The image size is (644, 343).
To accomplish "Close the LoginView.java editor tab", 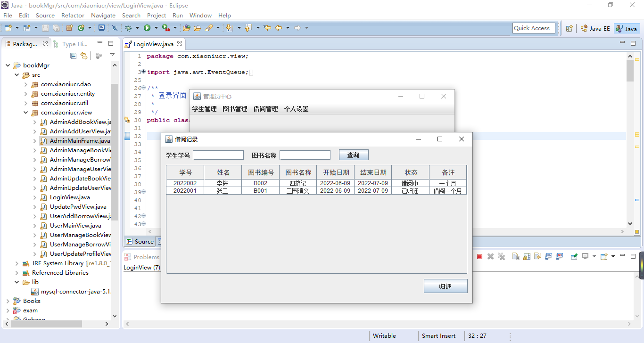I will (179, 44).
